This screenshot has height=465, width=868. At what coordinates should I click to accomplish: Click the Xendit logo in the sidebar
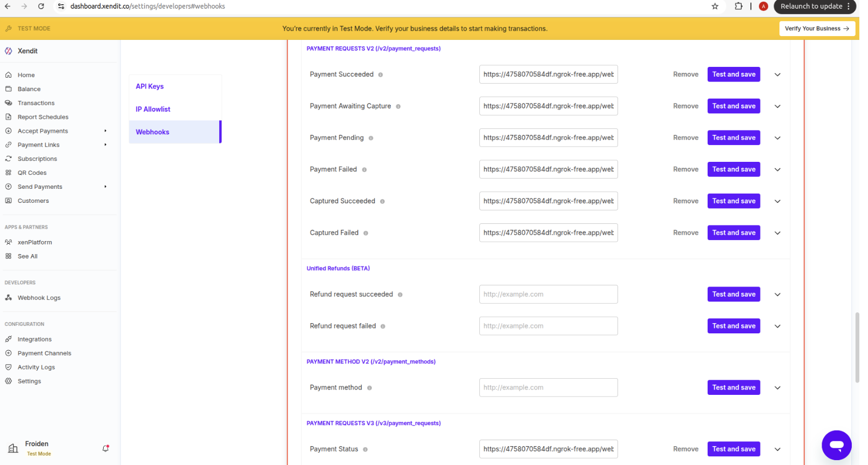[x=9, y=51]
